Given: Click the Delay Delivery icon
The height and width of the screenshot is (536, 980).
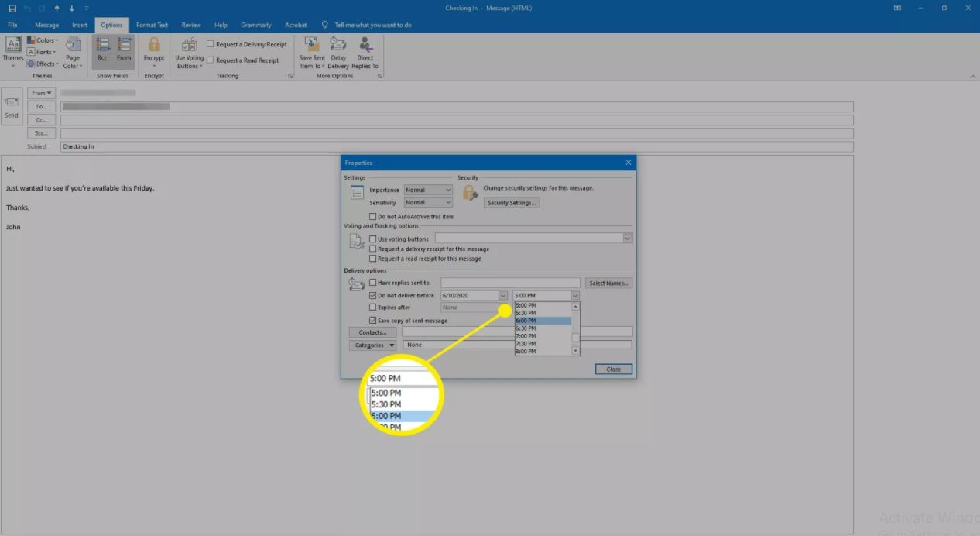Looking at the screenshot, I should click(x=338, y=44).
